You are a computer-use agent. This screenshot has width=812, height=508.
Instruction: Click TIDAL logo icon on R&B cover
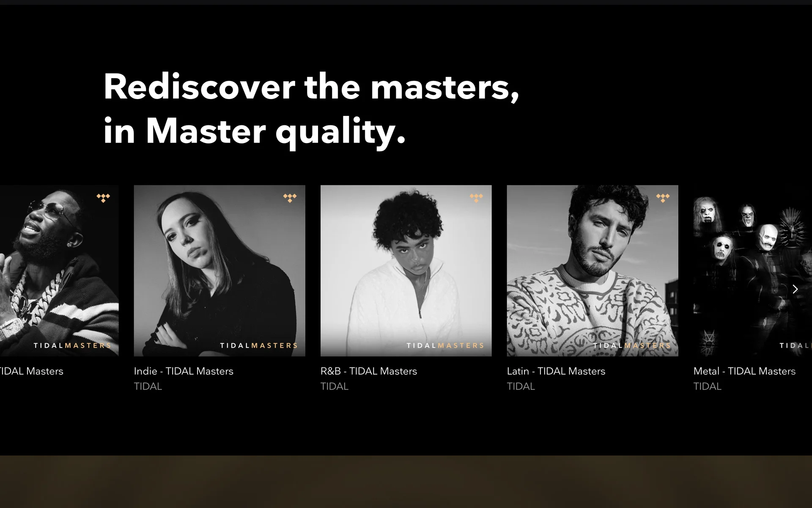tap(476, 198)
